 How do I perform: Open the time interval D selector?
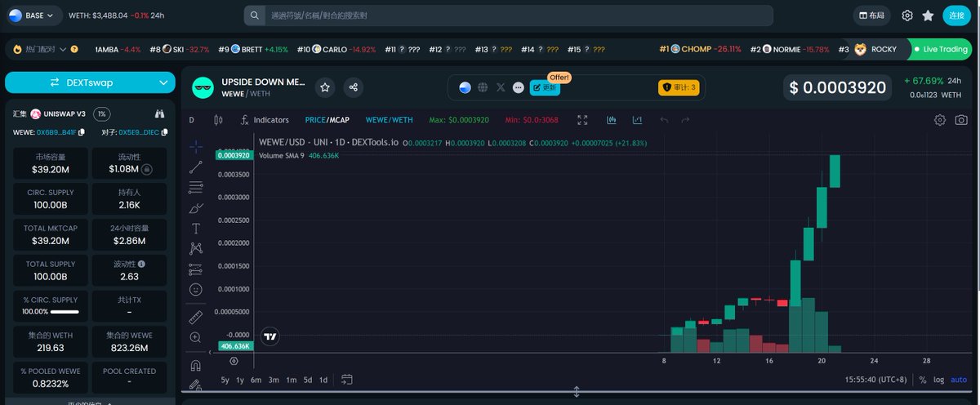pyautogui.click(x=192, y=120)
